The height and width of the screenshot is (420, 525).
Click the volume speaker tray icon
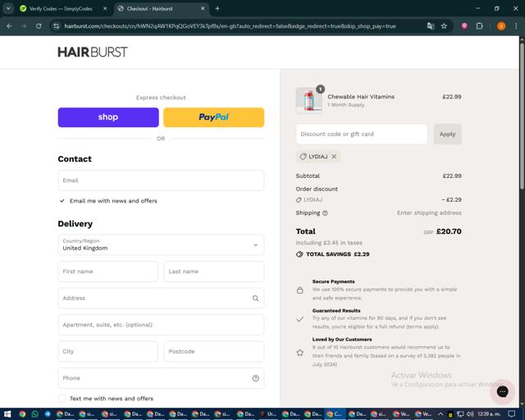470,414
